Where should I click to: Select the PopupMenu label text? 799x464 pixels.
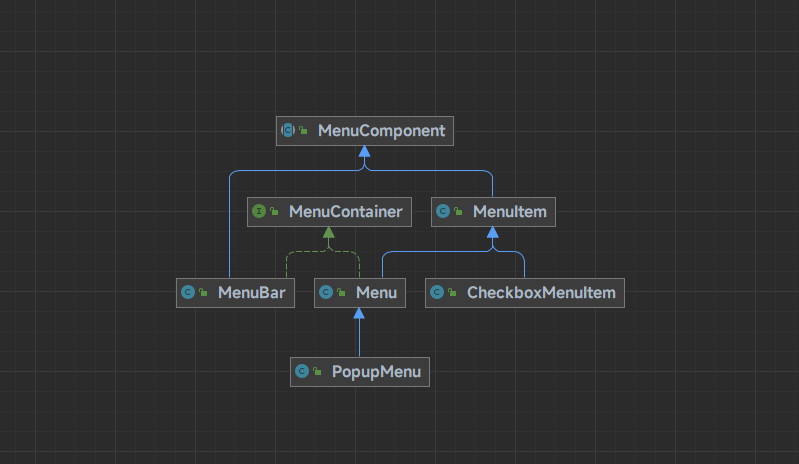click(x=375, y=373)
